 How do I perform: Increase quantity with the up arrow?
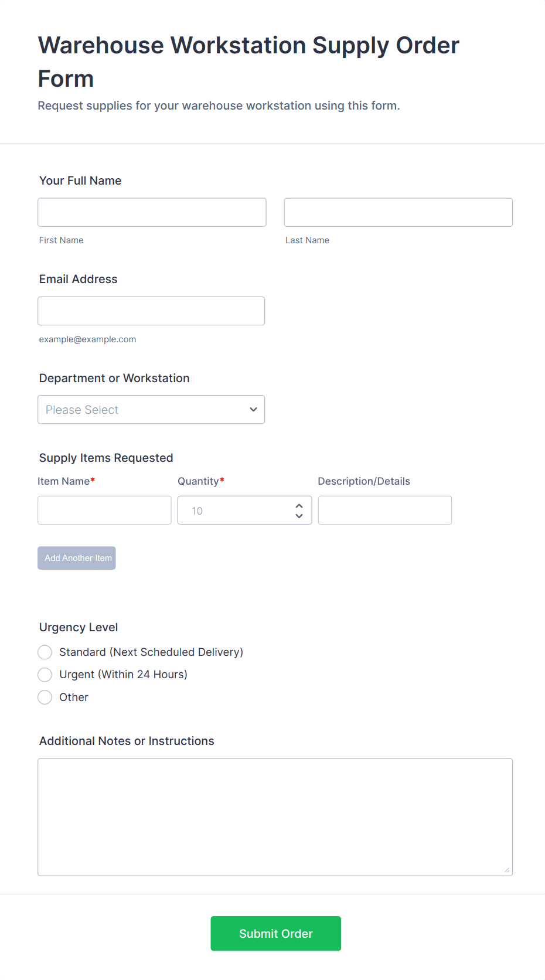(x=299, y=506)
